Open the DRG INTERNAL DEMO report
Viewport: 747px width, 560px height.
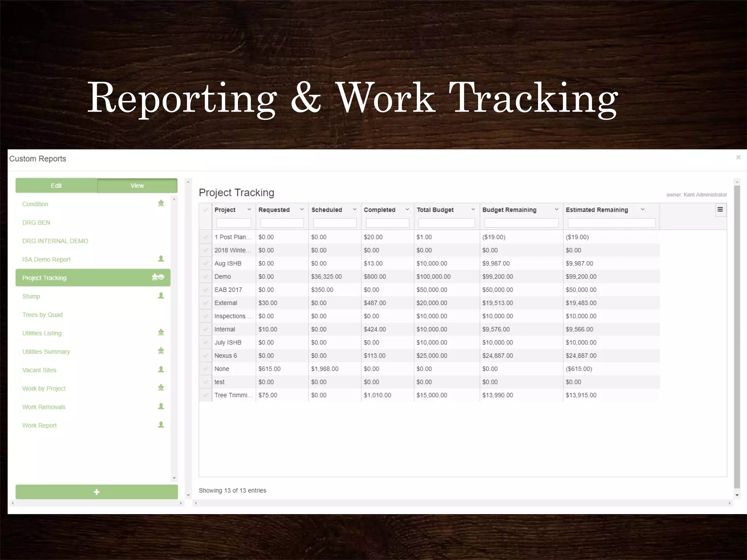(x=55, y=241)
